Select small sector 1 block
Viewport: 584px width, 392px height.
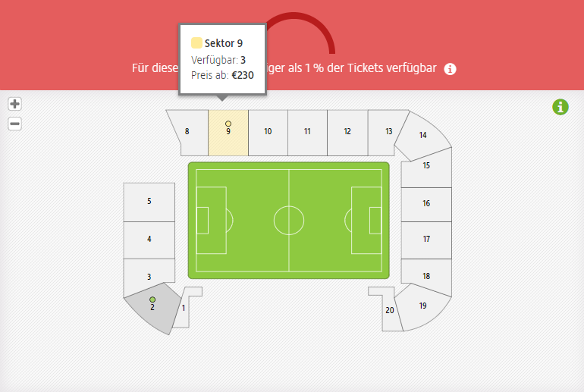click(185, 309)
